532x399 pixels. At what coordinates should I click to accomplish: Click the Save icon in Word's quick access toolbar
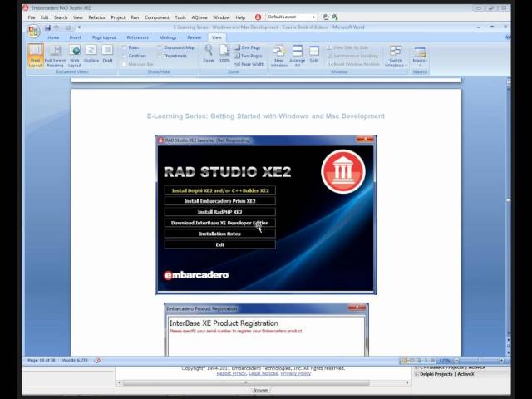48,27
